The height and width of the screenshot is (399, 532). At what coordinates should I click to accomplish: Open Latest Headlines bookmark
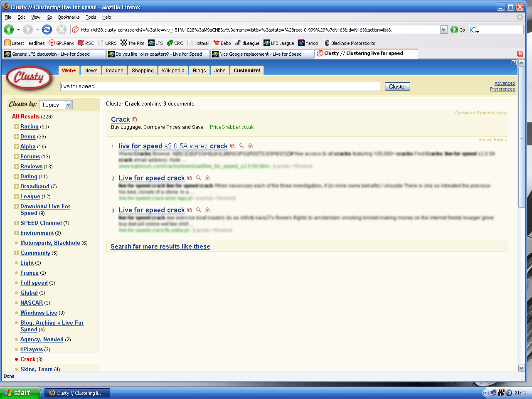(24, 43)
